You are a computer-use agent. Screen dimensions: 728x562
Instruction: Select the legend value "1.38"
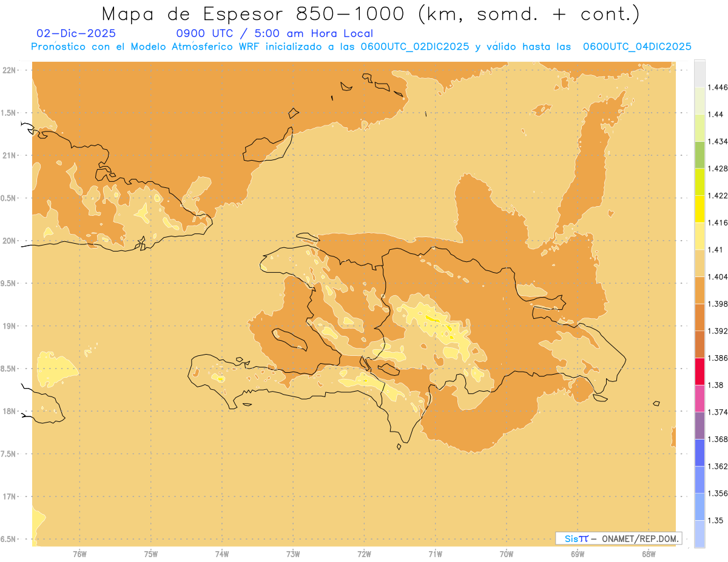pos(716,385)
